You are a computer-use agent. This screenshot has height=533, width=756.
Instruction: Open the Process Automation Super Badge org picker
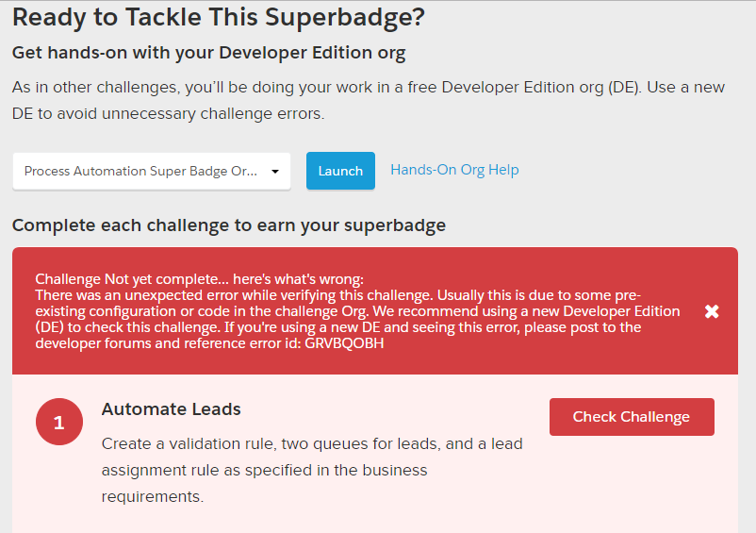pyautogui.click(x=141, y=172)
